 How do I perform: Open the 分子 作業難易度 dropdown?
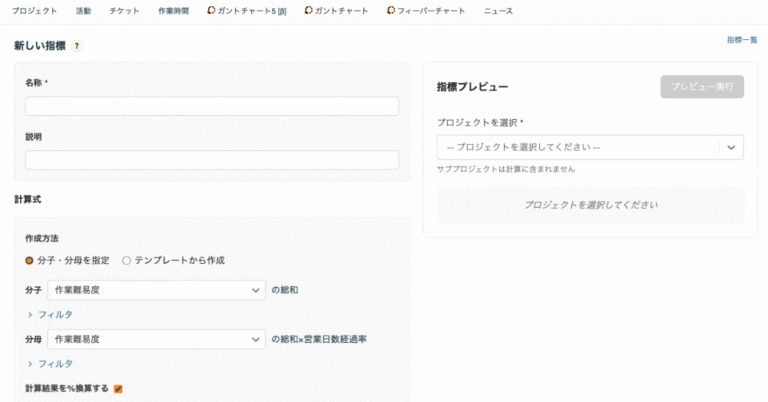(155, 290)
